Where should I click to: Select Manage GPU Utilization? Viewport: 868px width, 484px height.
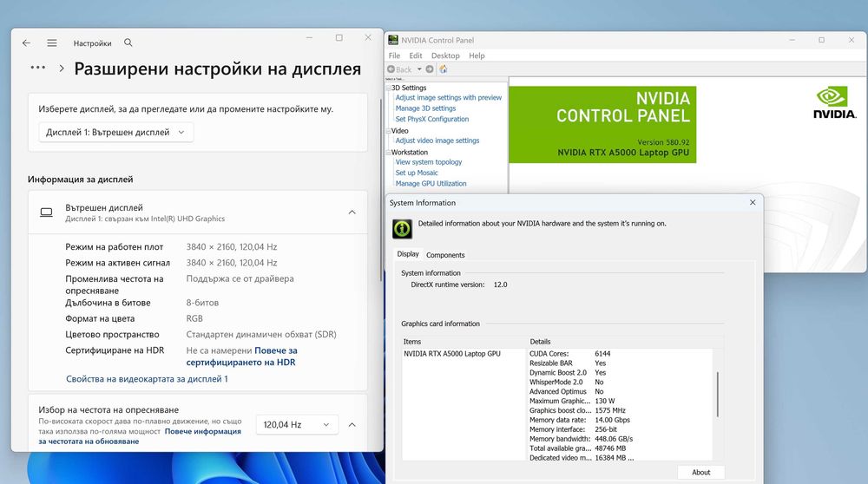pyautogui.click(x=431, y=184)
